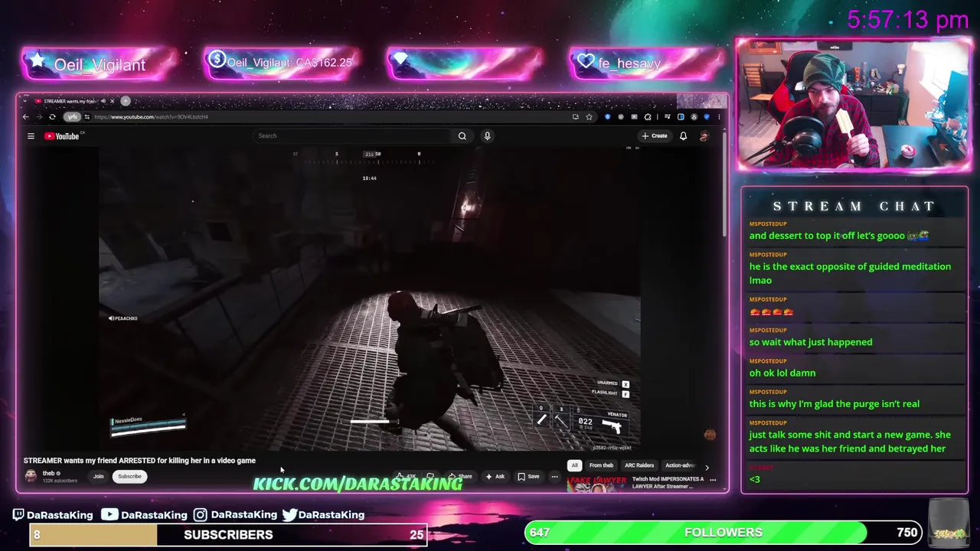The image size is (980, 551).
Task: Close the STREAMER wants my friend tab
Action: pos(113,101)
